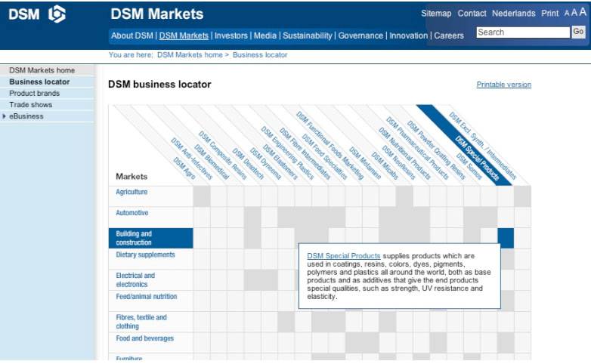Go to Sustainability section
591x364 pixels.
click(x=307, y=35)
